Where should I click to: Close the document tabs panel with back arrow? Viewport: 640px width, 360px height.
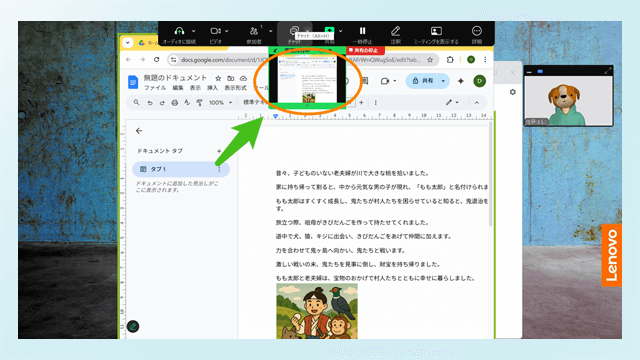tap(139, 131)
